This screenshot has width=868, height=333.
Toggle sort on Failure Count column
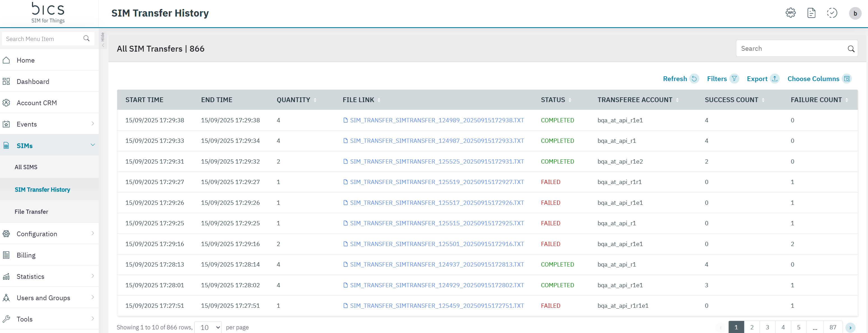click(847, 100)
